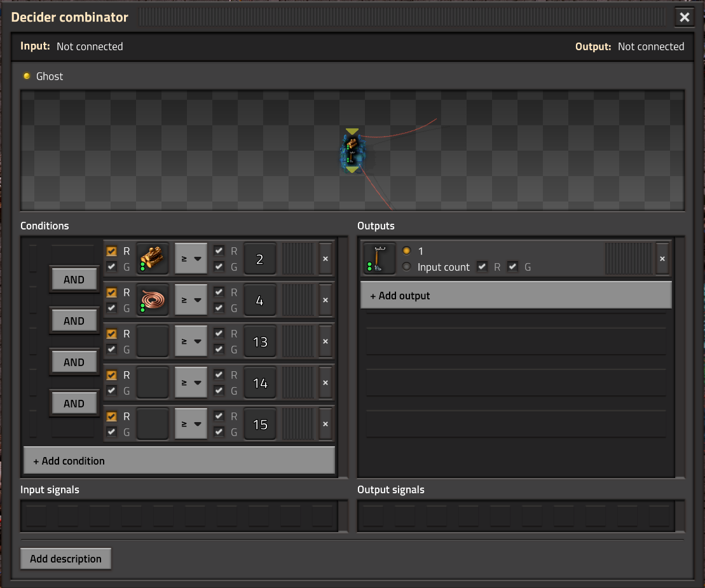705x588 pixels.
Task: Open comparator dropdown for wood condition
Action: tap(191, 259)
